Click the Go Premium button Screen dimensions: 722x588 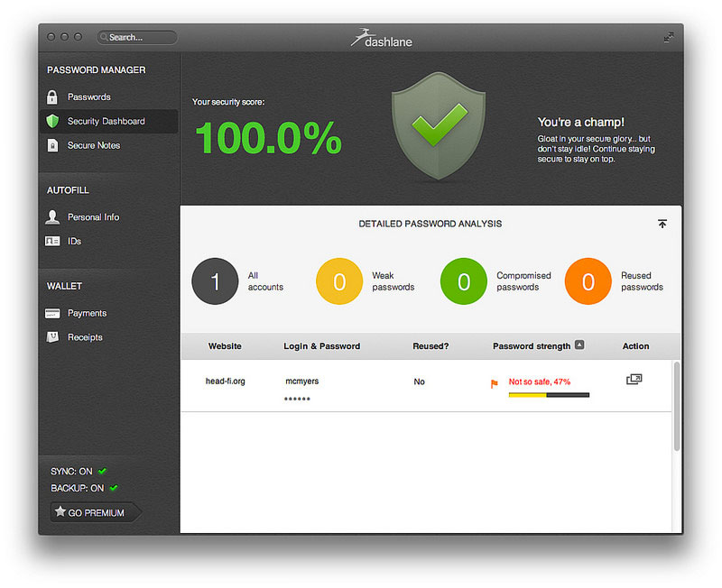click(96, 512)
